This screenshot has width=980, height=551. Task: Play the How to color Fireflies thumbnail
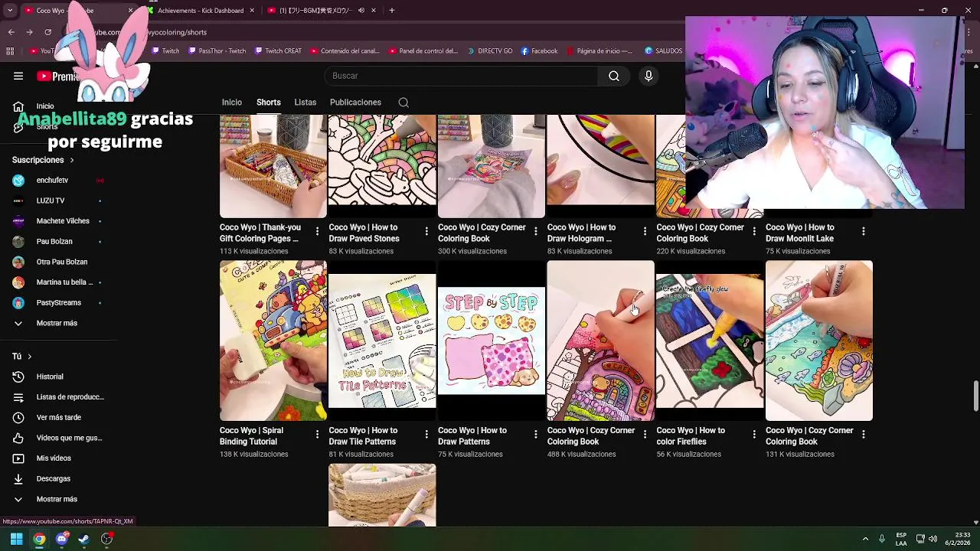coord(710,341)
